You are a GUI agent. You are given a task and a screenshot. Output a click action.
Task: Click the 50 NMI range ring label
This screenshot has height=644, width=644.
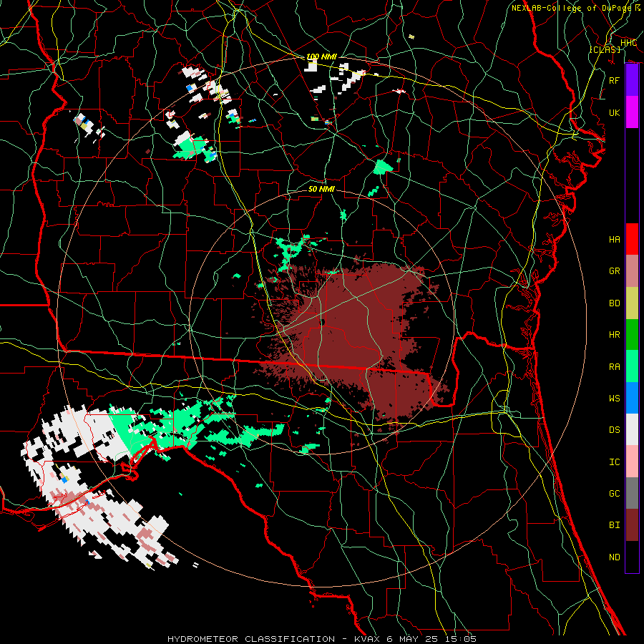click(321, 189)
